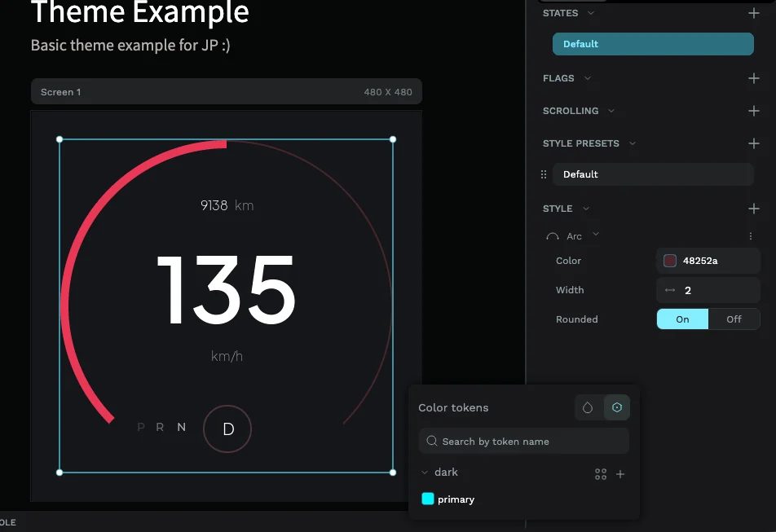
Task: Collapse the STATES section chevron
Action: (x=590, y=13)
